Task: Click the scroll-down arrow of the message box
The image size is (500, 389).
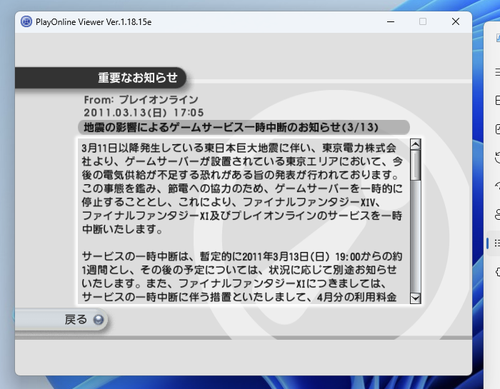Action: (415, 298)
